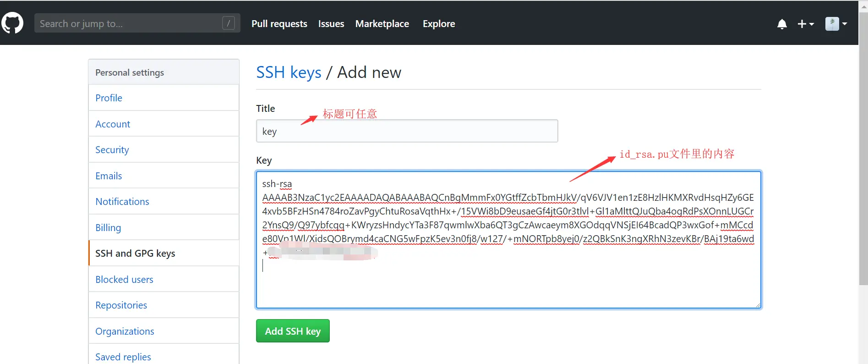
Task: Click the Key textarea resize handle
Action: pos(758,305)
